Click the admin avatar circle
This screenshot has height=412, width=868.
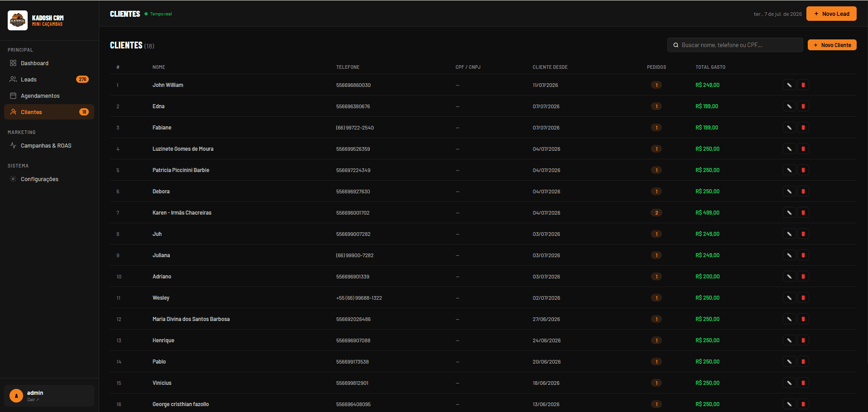coord(16,396)
